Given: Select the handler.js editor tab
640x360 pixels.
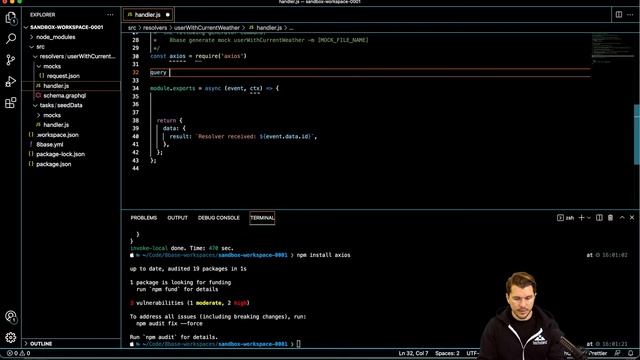Looking at the screenshot, I should point(148,15).
